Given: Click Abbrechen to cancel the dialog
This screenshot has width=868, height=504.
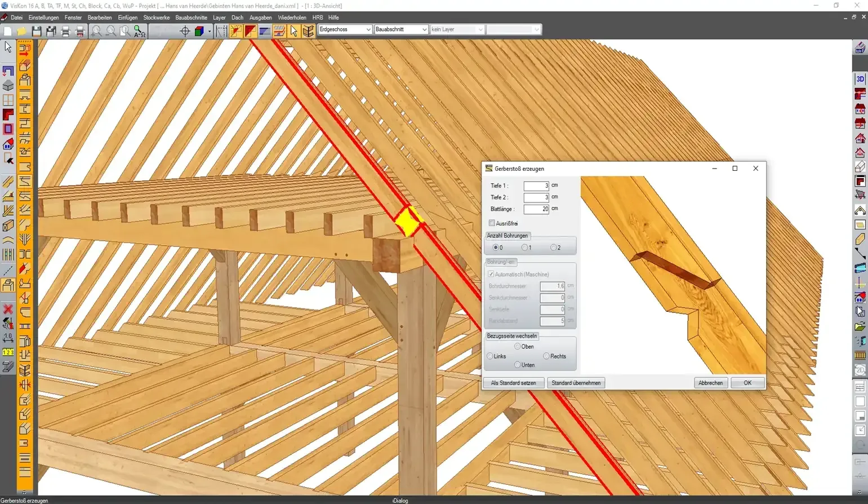Looking at the screenshot, I should [710, 383].
